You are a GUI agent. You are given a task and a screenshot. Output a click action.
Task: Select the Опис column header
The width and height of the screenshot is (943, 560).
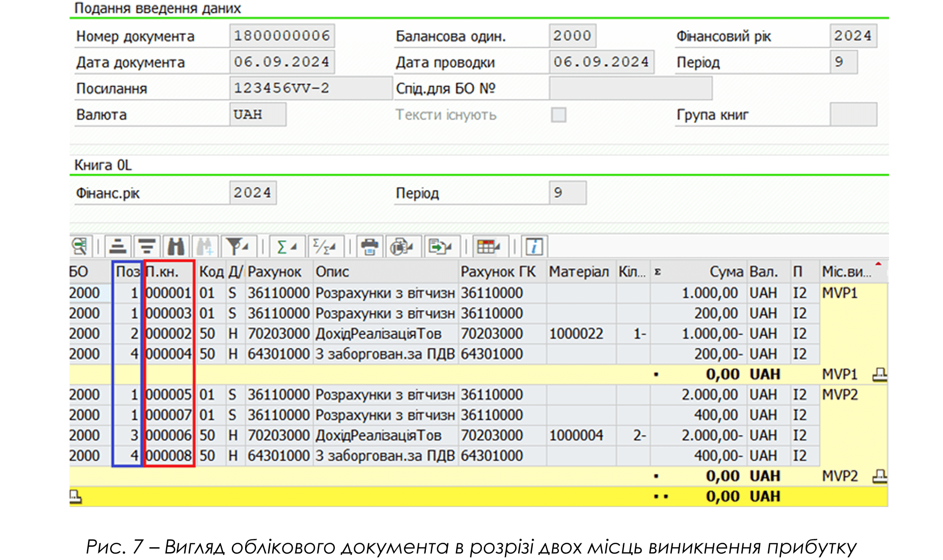click(386, 271)
